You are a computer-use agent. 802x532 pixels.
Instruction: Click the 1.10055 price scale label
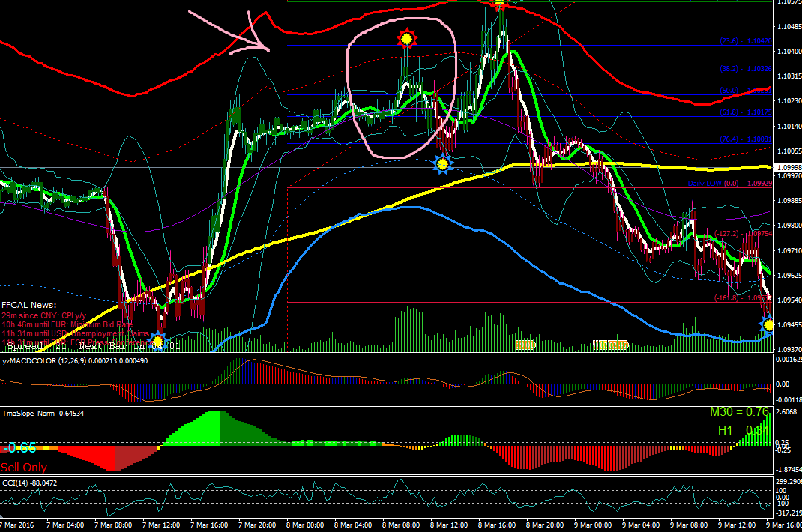point(789,151)
